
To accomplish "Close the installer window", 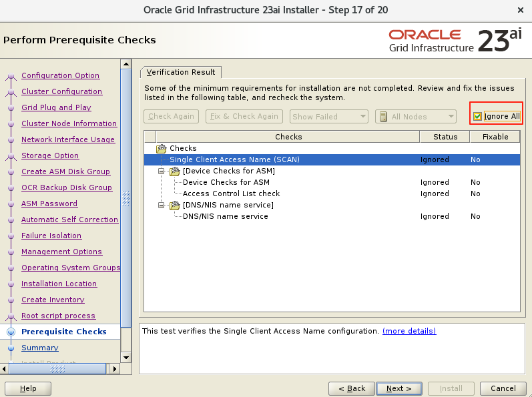I will [x=521, y=10].
